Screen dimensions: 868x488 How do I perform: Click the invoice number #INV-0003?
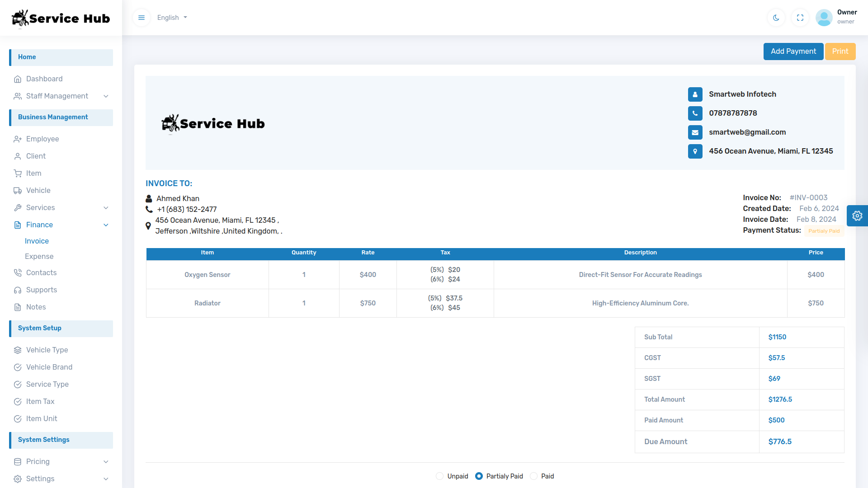tap(808, 198)
